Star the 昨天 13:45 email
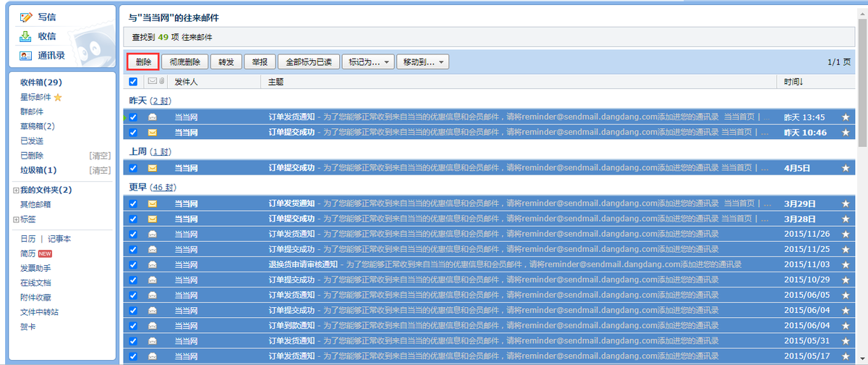868x365 pixels. [x=846, y=117]
